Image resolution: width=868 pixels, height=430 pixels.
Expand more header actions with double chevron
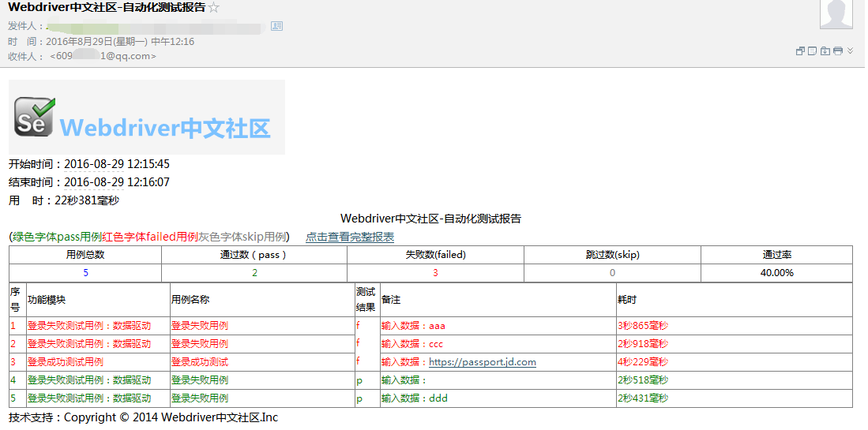[x=850, y=50]
